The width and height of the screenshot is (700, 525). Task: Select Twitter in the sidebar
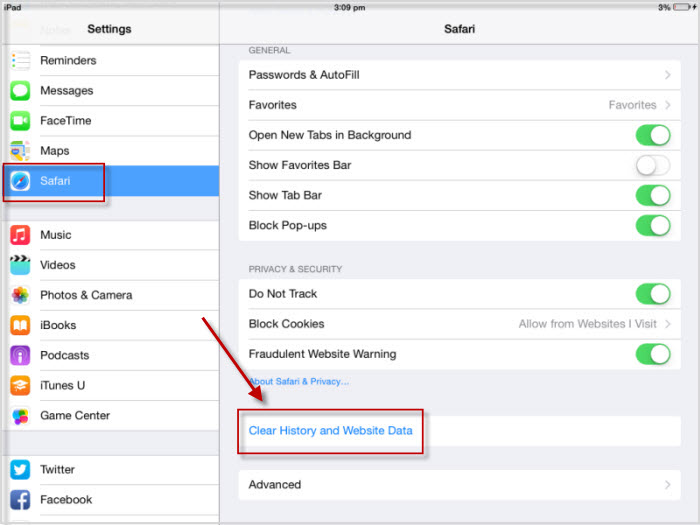(111, 470)
